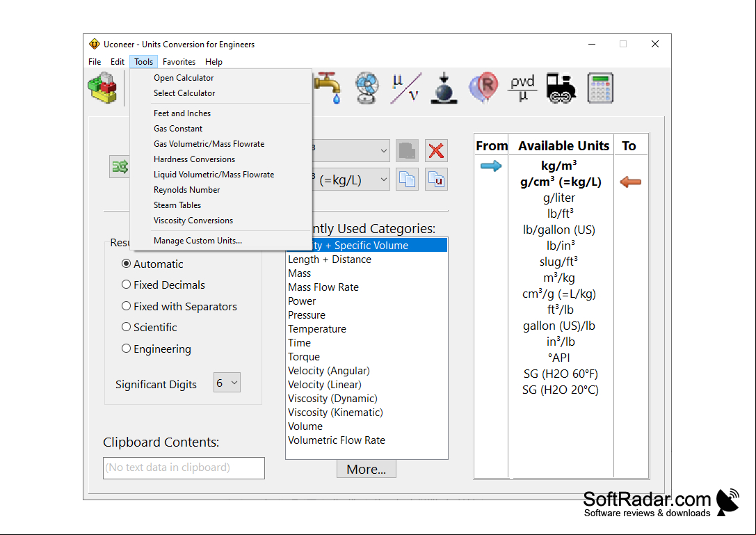Select the Temperature category
Viewport: 756px width, 535px height.
click(367, 329)
